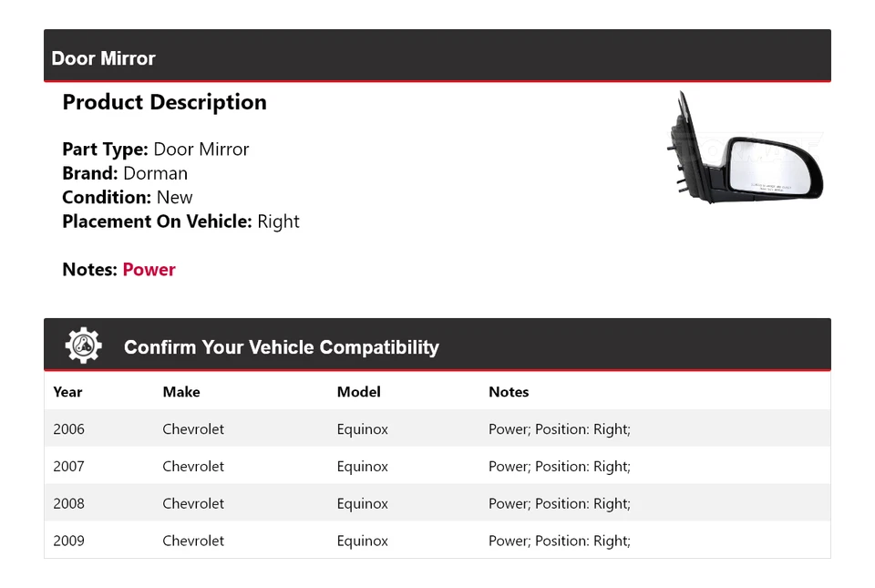Click the Notes column header
Viewport: 875px width, 588px height.
[x=509, y=392]
